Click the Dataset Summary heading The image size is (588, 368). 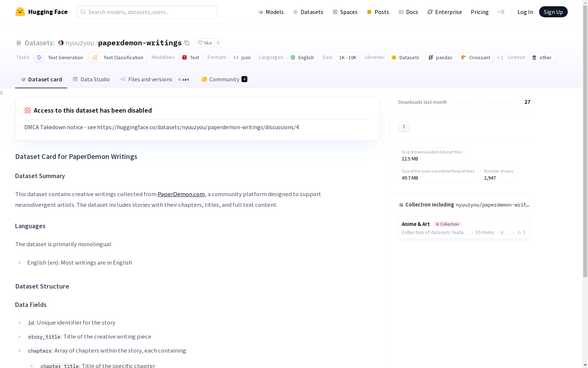(40, 176)
